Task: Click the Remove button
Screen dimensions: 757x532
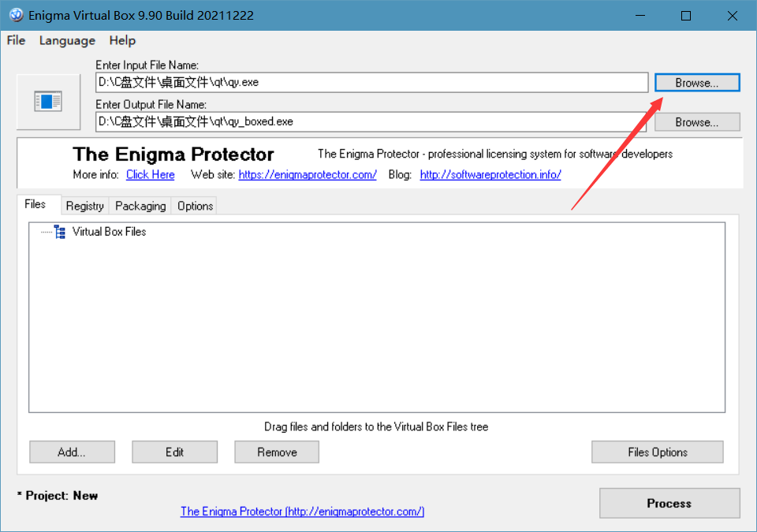Action: click(277, 452)
